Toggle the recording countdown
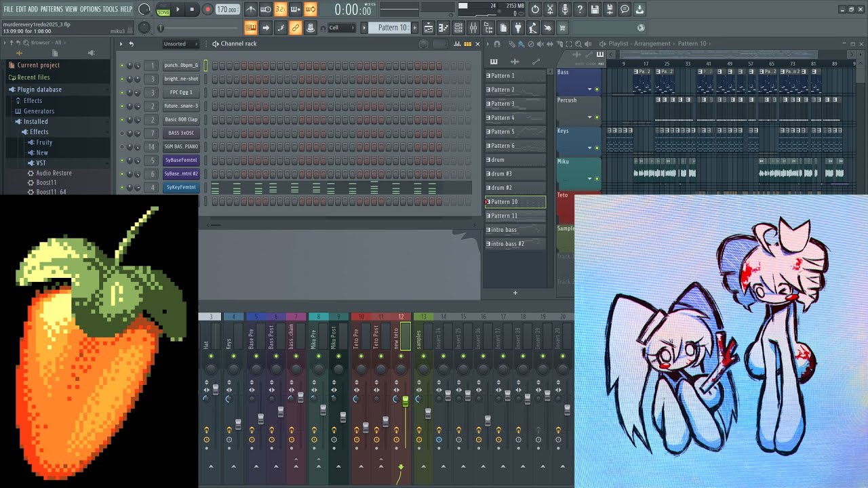 281,9
